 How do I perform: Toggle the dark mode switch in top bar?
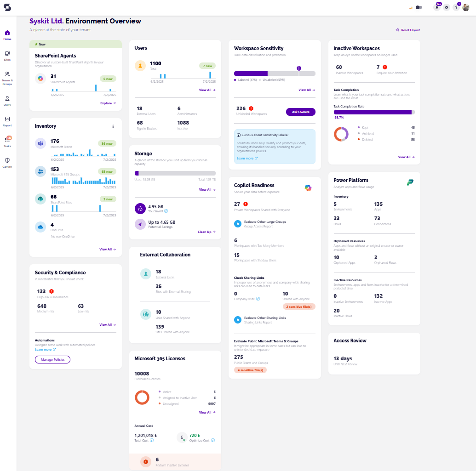point(419,7)
